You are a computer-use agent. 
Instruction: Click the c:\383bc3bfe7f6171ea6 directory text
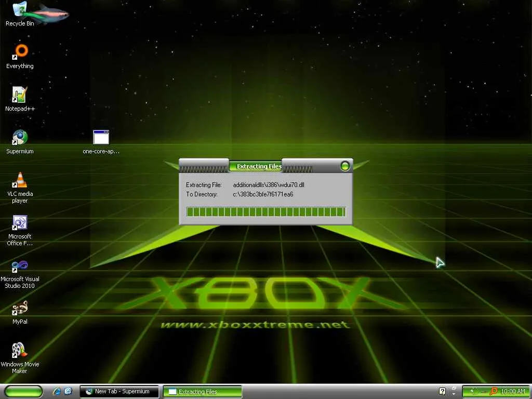263,194
